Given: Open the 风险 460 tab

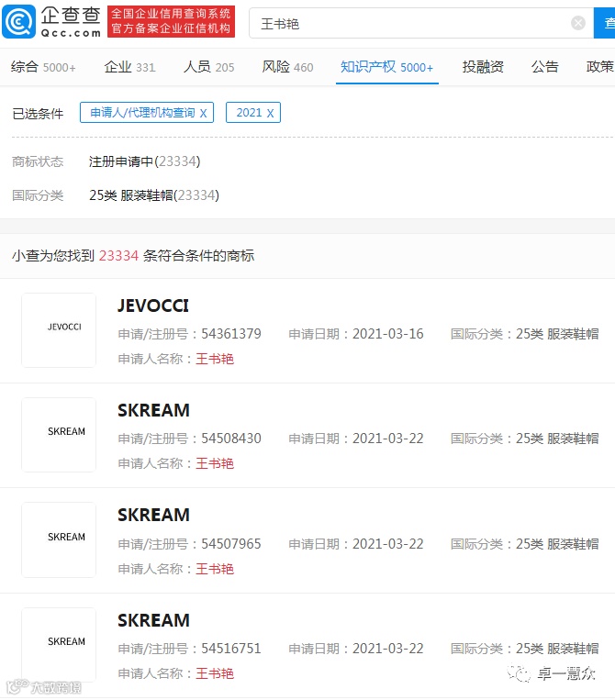Looking at the screenshot, I should click(287, 67).
